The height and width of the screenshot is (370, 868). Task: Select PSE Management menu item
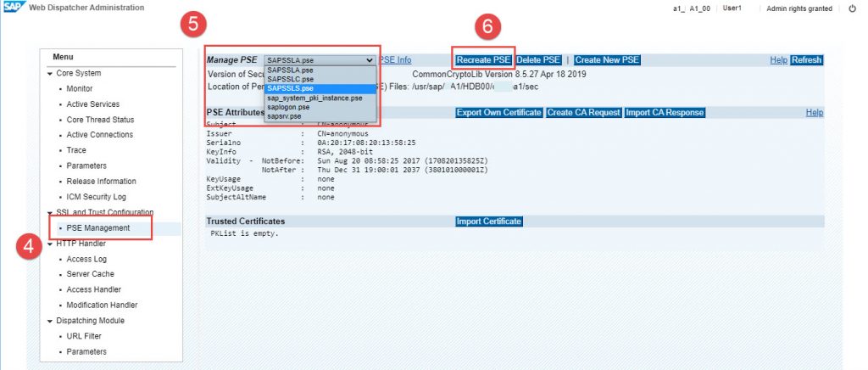click(98, 227)
